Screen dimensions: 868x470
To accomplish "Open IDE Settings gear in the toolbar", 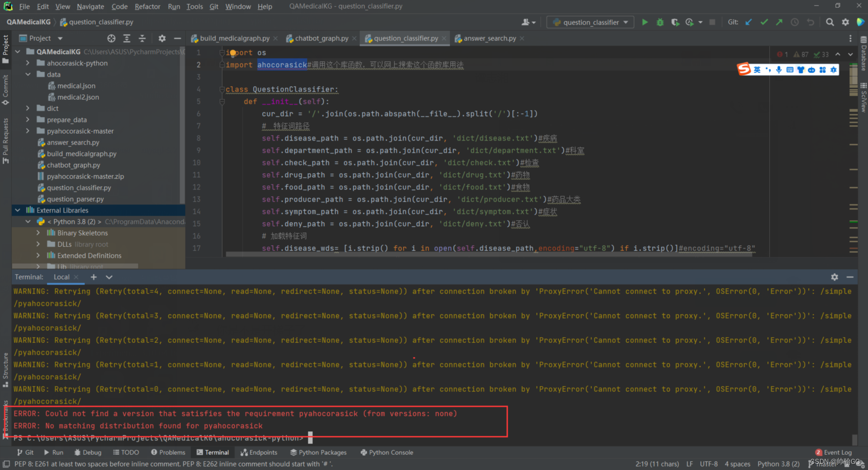I will (x=846, y=22).
